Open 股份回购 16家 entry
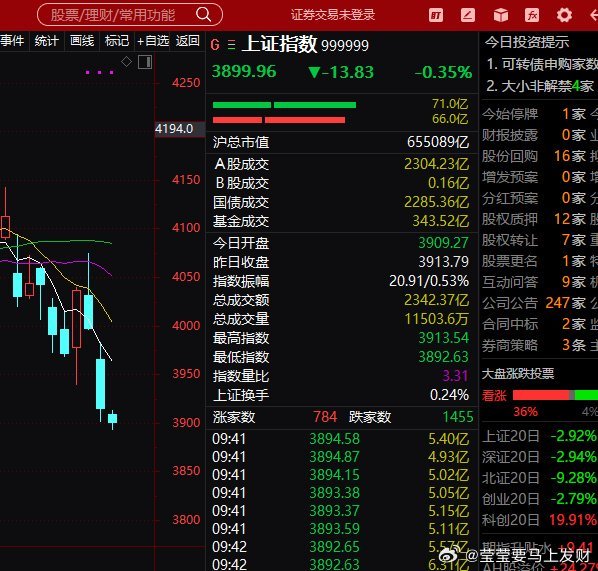598x571 pixels. (534, 156)
